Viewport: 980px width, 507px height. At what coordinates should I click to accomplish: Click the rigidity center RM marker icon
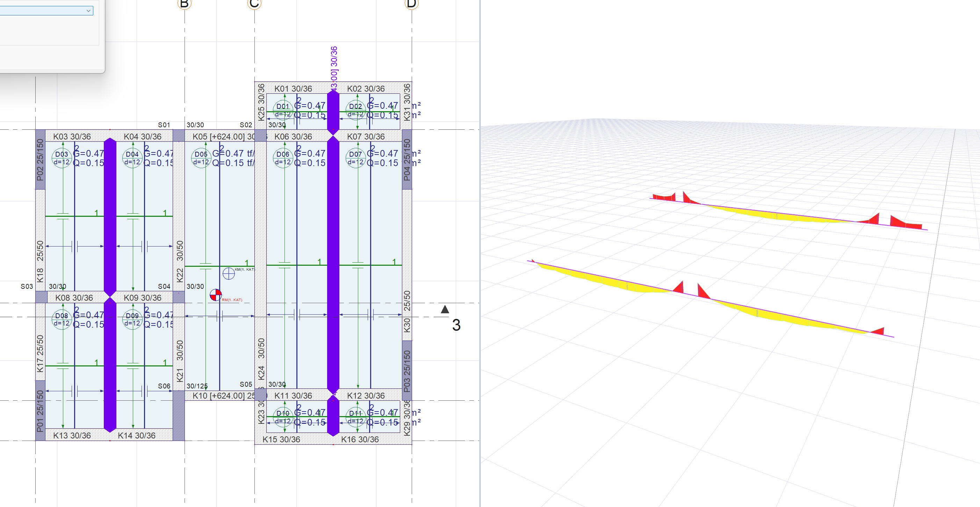coord(215,295)
